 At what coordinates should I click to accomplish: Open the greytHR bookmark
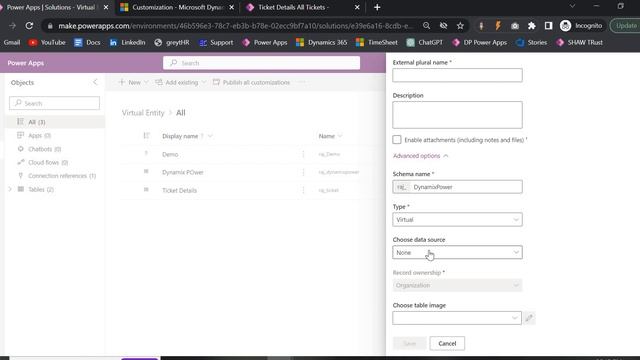(x=171, y=42)
